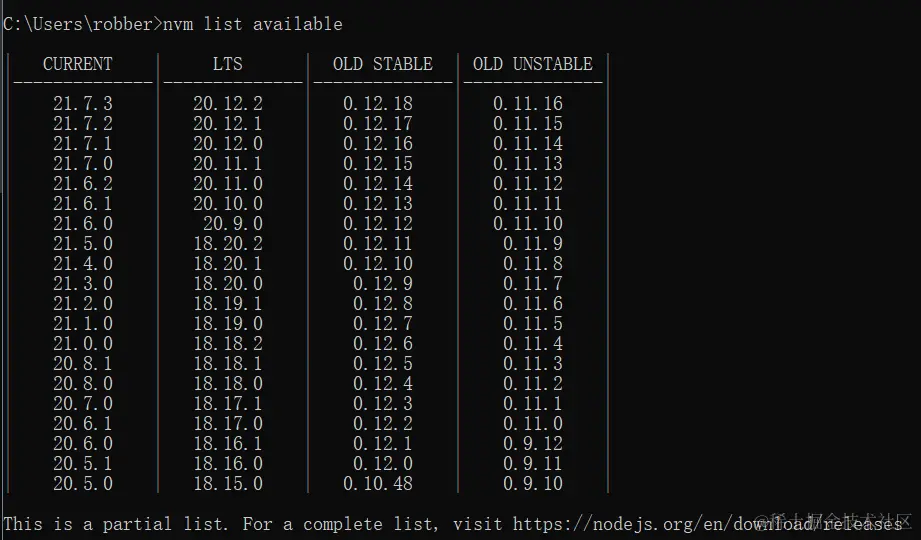Select LTS version 20.11.0
The height and width of the screenshot is (540, 921).
(228, 184)
